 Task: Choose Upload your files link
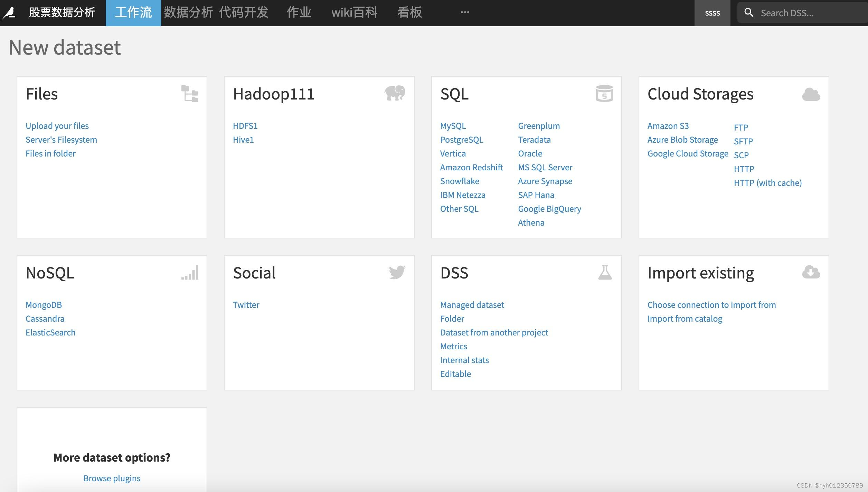pyautogui.click(x=57, y=126)
